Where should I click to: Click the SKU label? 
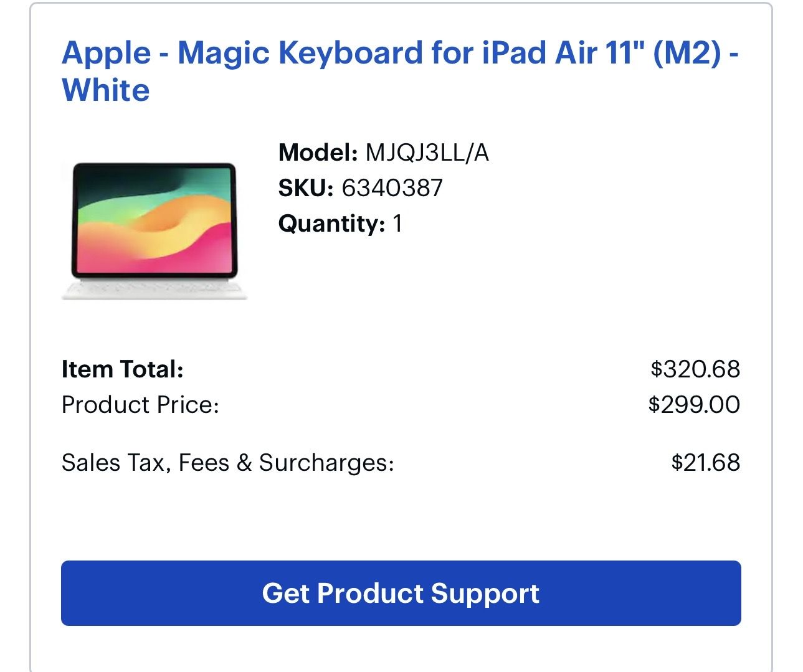305,188
